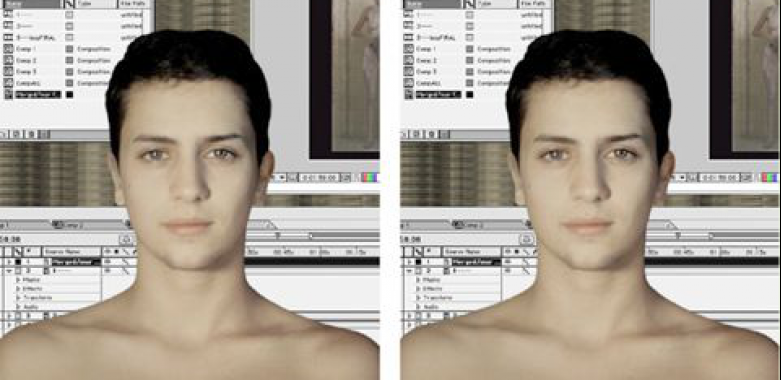Expand the Masks property group, right timeline

pyautogui.click(x=419, y=280)
